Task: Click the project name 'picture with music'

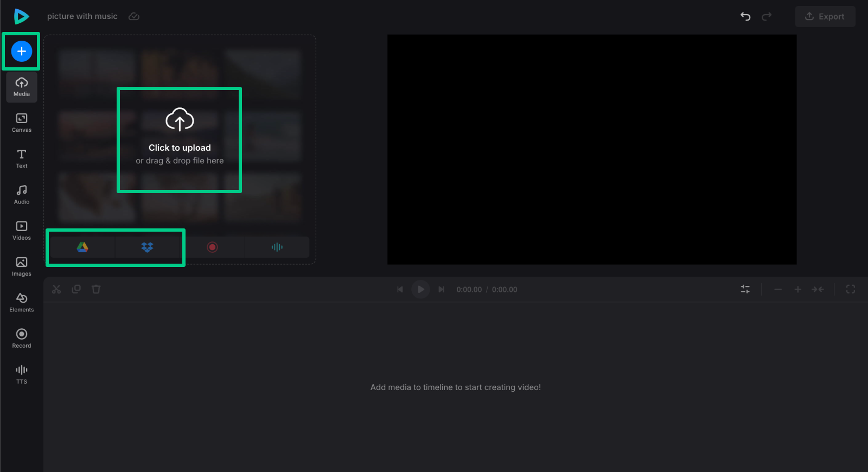Action: pyautogui.click(x=82, y=16)
